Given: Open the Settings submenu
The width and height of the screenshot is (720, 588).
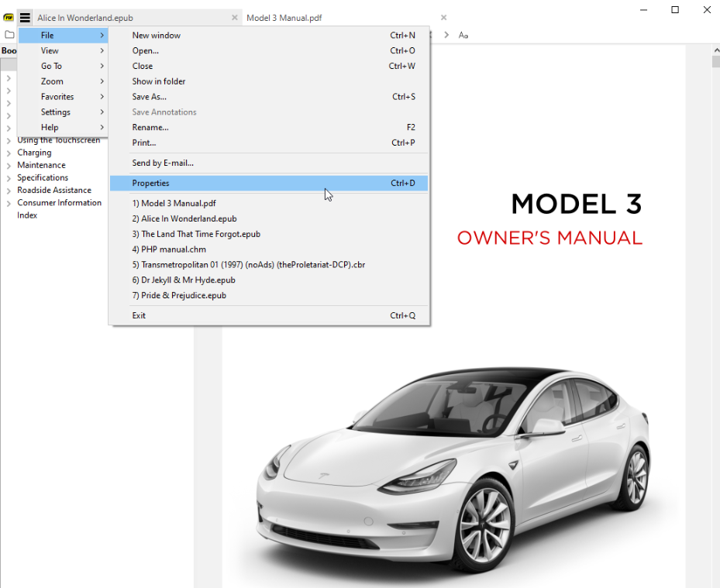Looking at the screenshot, I should [64, 112].
